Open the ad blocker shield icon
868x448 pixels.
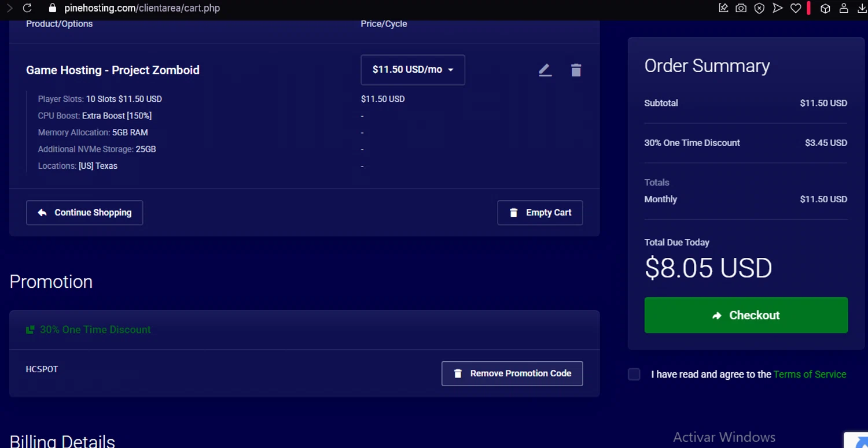pyautogui.click(x=760, y=8)
